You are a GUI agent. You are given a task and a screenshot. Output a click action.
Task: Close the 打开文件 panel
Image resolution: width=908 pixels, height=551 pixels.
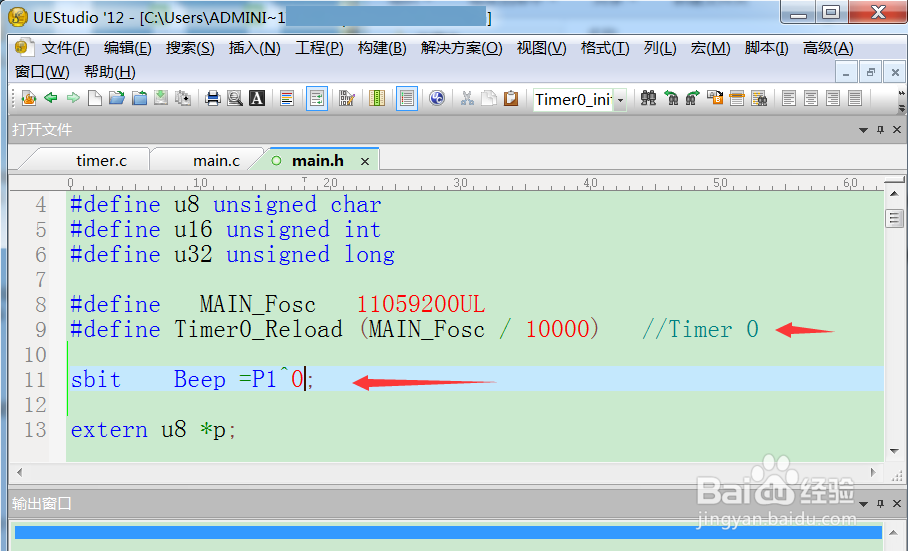896,130
